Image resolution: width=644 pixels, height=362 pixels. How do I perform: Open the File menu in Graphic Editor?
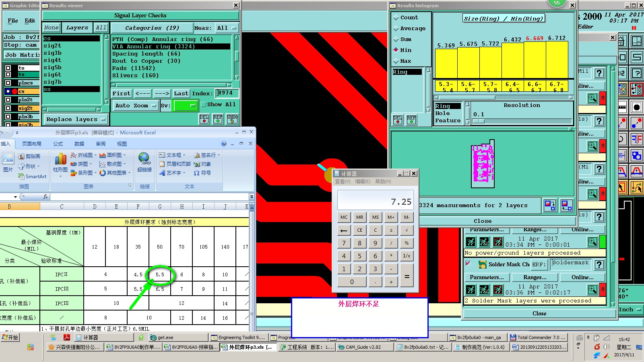coord(13,21)
